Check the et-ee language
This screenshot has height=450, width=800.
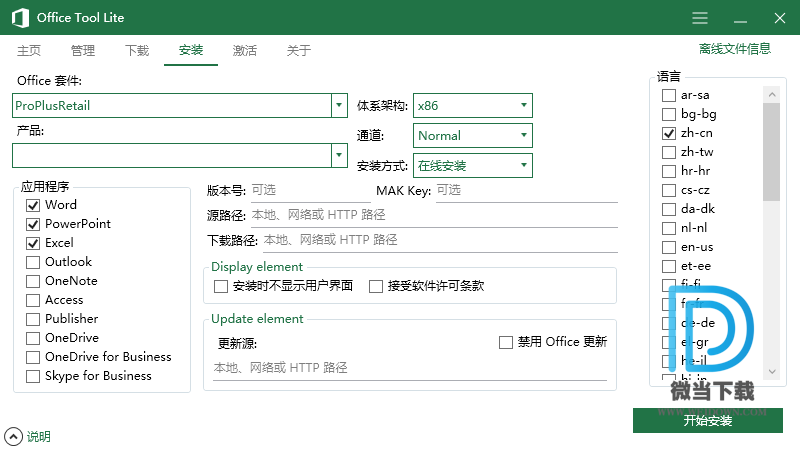click(668, 266)
